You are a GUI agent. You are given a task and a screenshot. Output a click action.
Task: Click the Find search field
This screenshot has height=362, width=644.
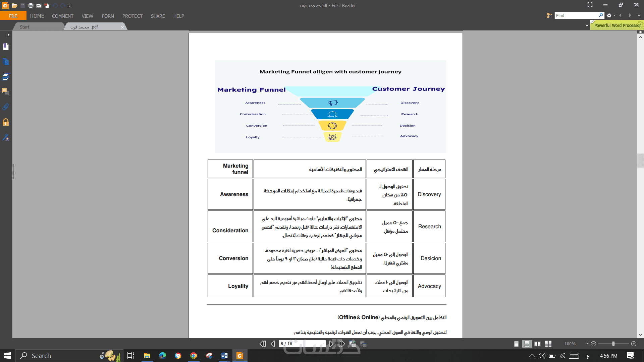[x=576, y=15]
